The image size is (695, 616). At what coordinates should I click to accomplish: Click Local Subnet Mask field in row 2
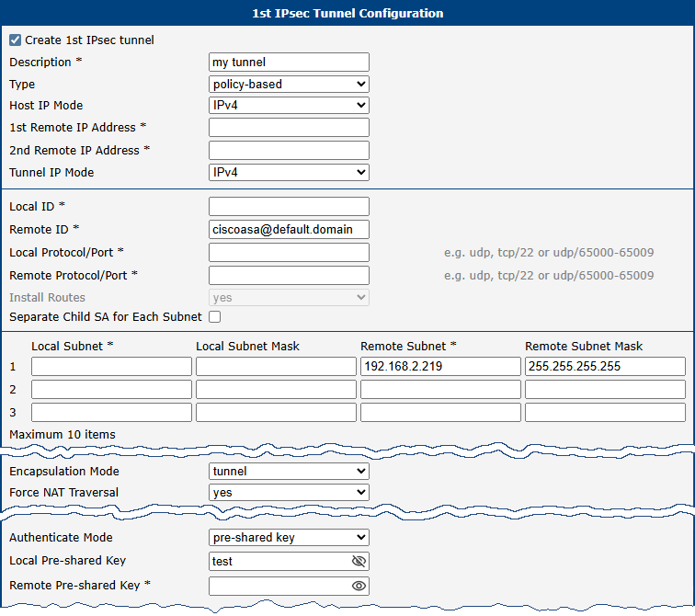pyautogui.click(x=276, y=390)
